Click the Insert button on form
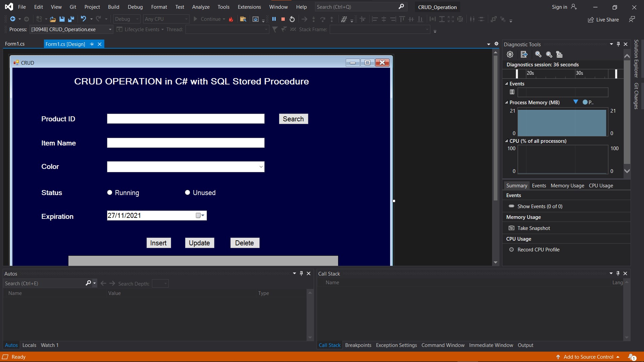Screen dimensions: 644x362 click(x=158, y=243)
